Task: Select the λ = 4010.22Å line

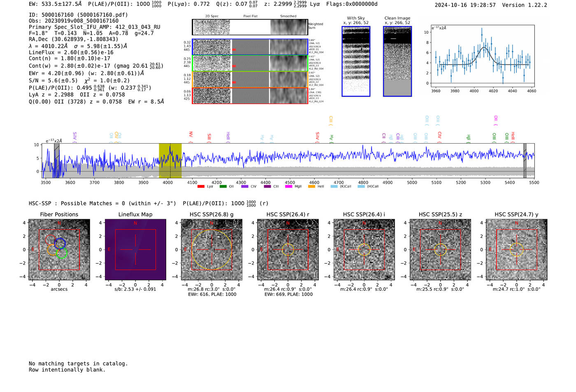Action: point(78,46)
